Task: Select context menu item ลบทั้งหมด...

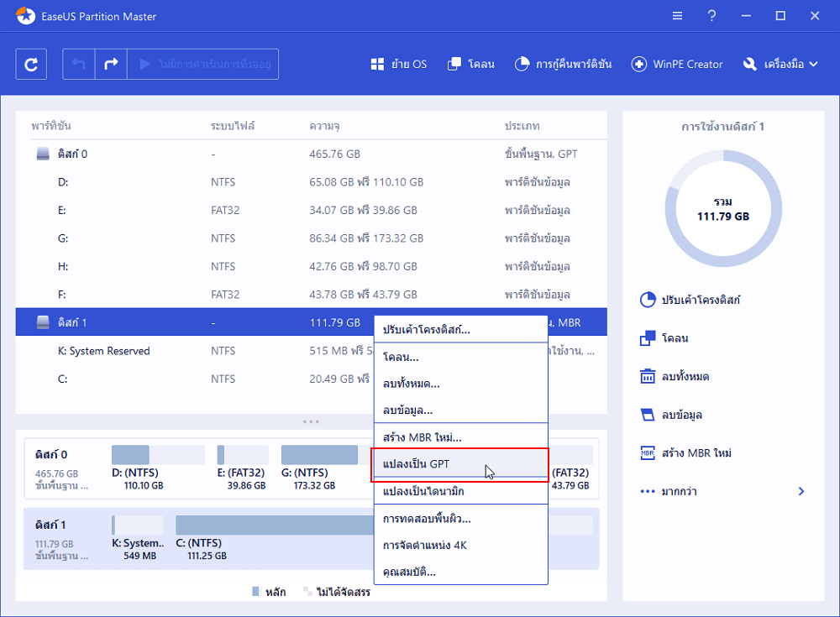Action: click(x=460, y=384)
